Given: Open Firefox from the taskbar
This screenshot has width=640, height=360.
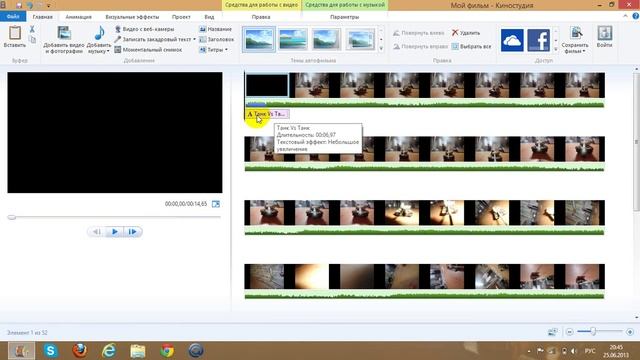Looking at the screenshot, I should tap(80, 351).
